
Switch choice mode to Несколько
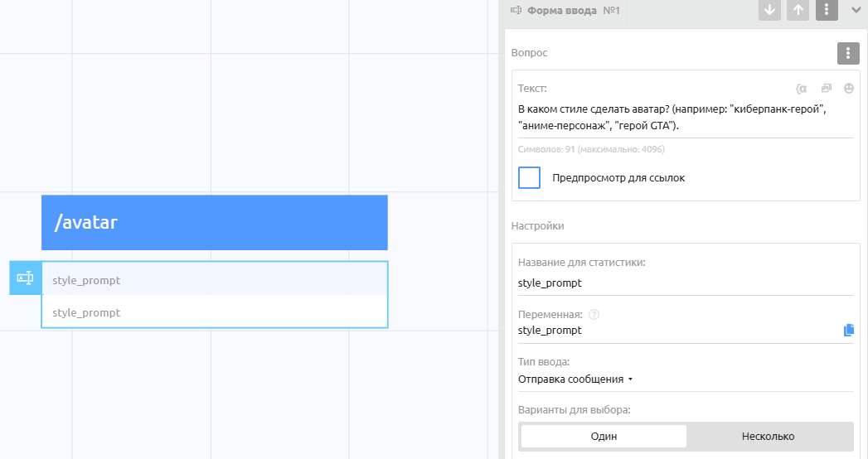click(x=768, y=437)
